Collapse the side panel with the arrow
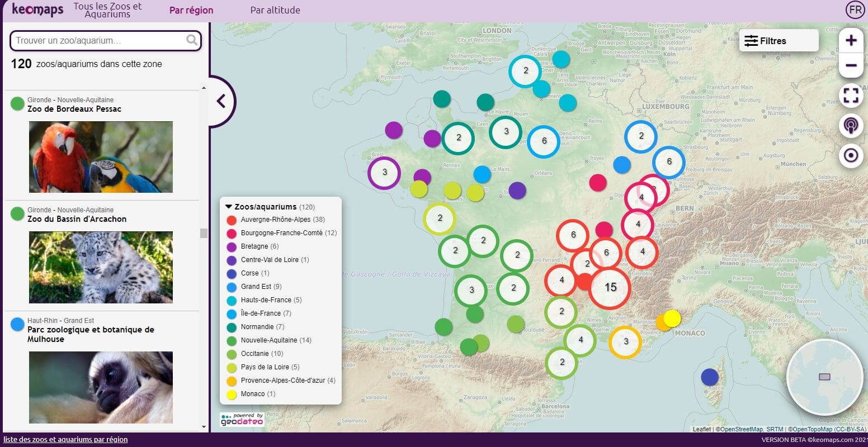This screenshot has height=447, width=868. point(221,101)
